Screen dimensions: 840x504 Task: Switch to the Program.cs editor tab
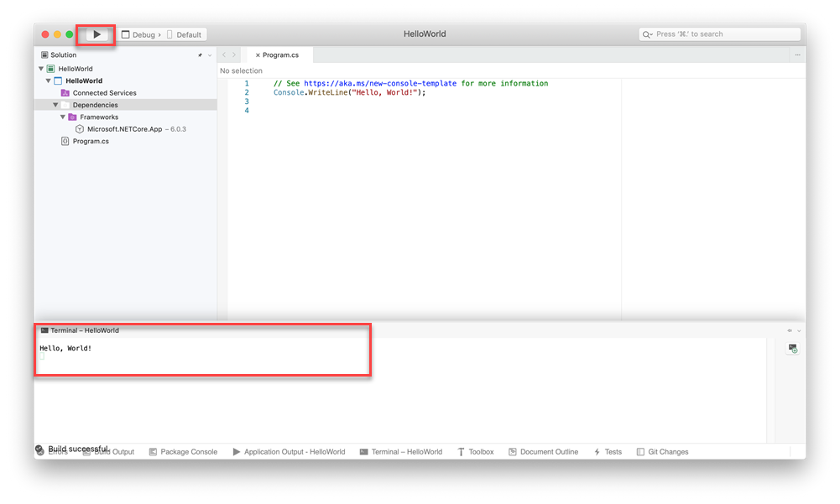pos(279,54)
